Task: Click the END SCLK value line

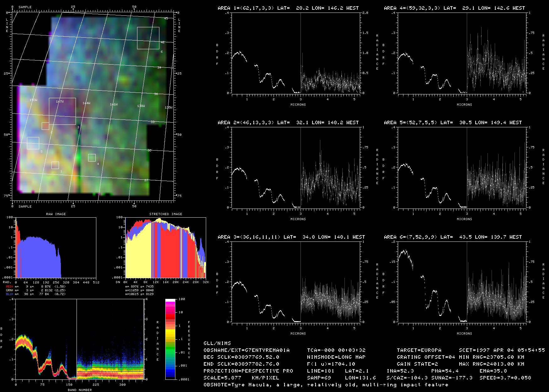Action: [x=242, y=364]
